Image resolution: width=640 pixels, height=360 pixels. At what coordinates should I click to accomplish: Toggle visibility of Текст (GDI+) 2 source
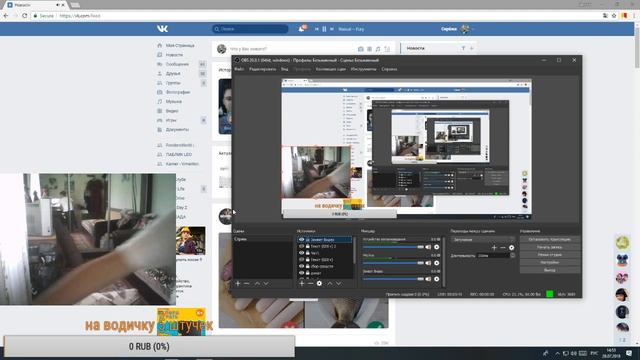(302, 246)
